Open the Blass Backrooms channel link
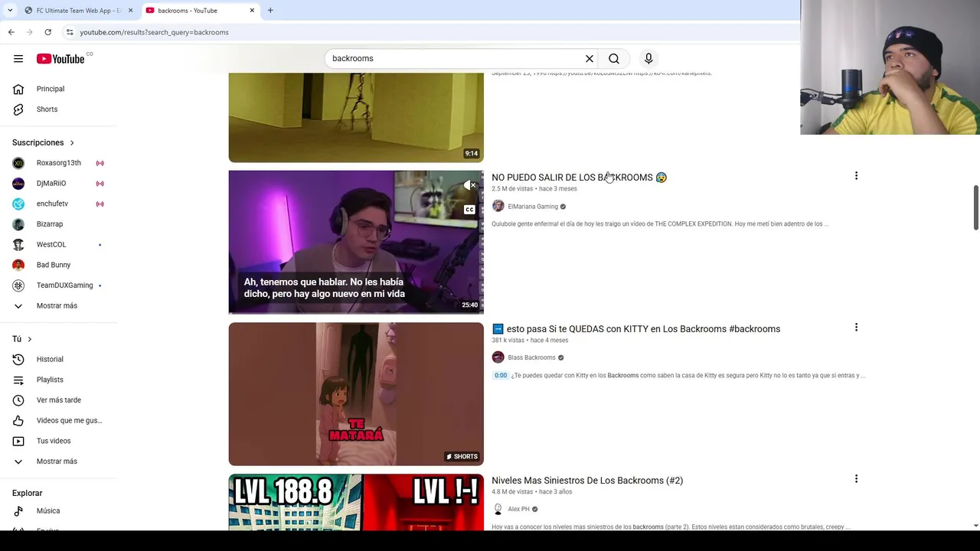The width and height of the screenshot is (980, 551). [x=531, y=357]
